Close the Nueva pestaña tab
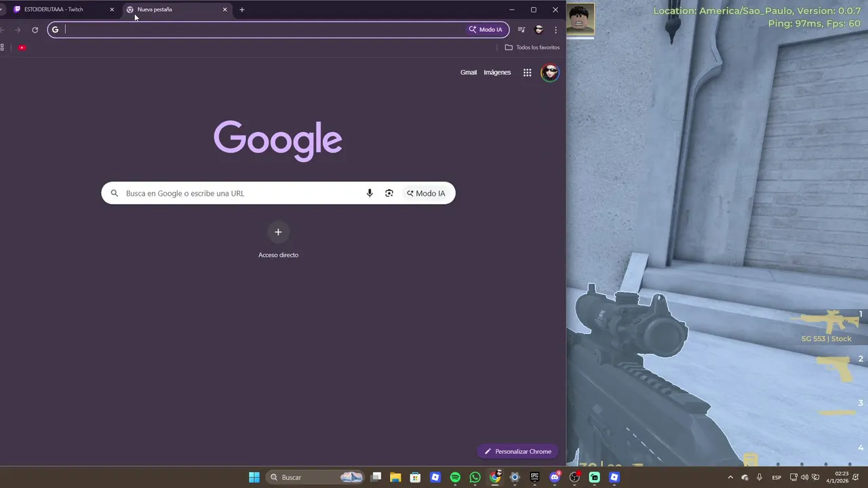The width and height of the screenshot is (868, 488). 225,9
